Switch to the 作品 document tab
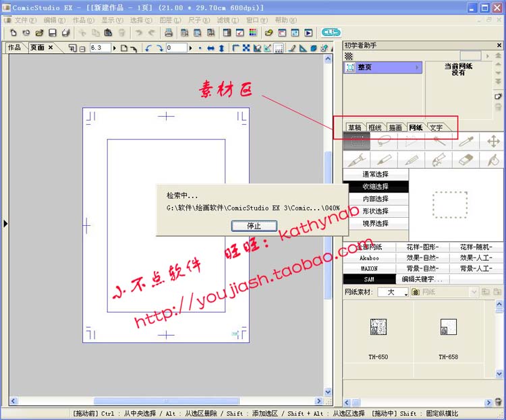 point(14,48)
